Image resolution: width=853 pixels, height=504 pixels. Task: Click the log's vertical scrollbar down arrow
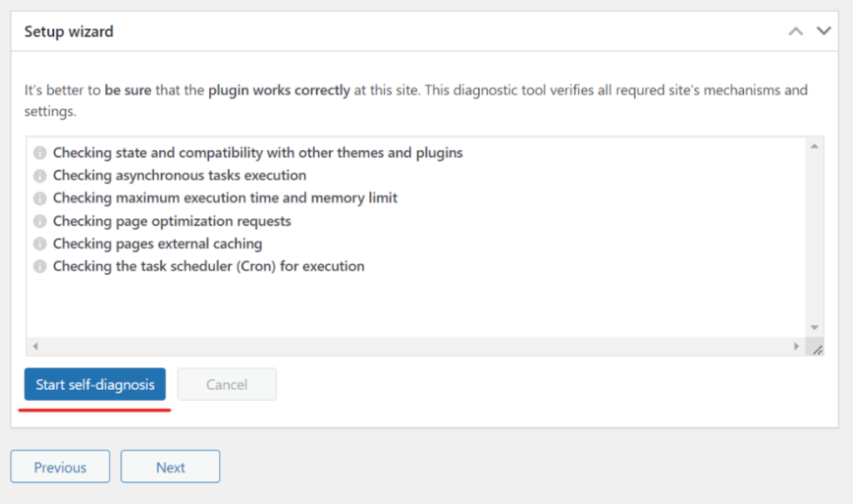click(x=815, y=327)
